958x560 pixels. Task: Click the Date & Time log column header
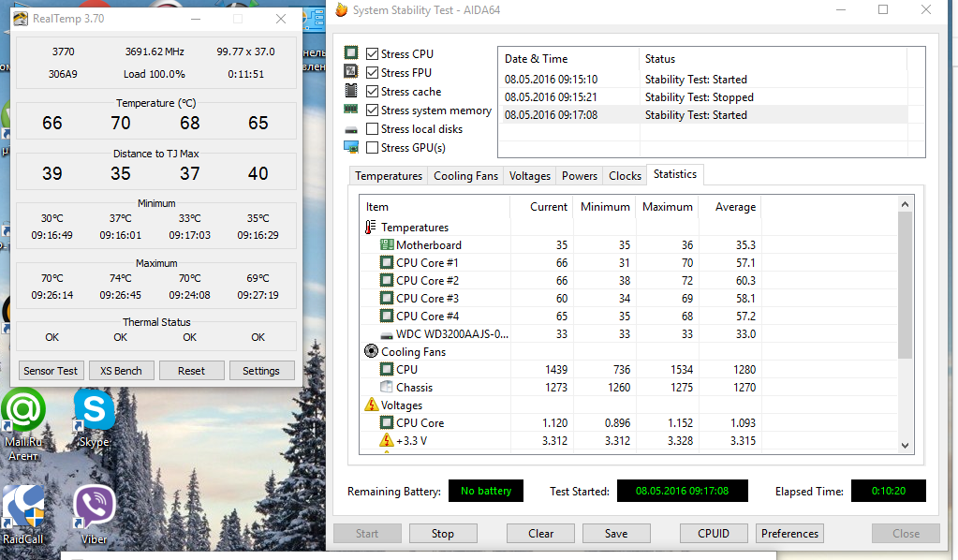[568, 59]
